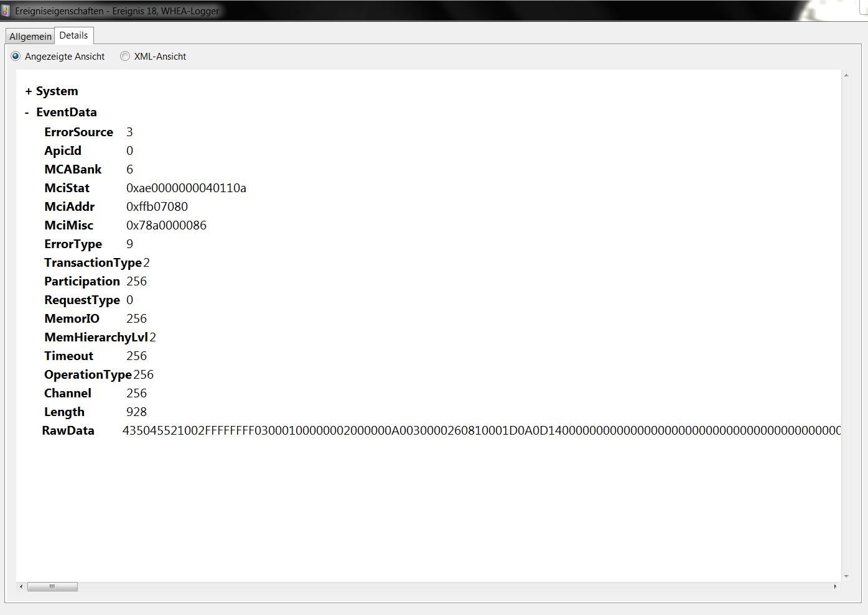Click the Length label
The image size is (868, 615).
pyautogui.click(x=65, y=412)
